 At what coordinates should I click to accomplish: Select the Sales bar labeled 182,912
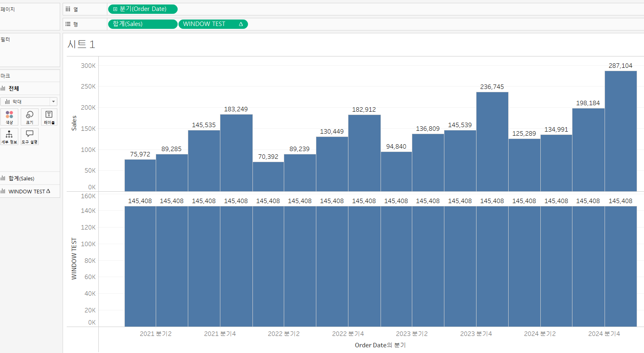pos(364,153)
